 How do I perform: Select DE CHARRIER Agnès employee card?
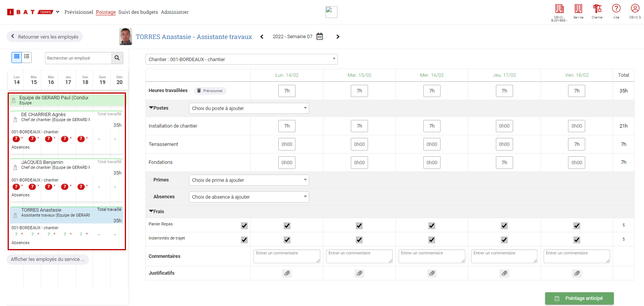point(67,132)
